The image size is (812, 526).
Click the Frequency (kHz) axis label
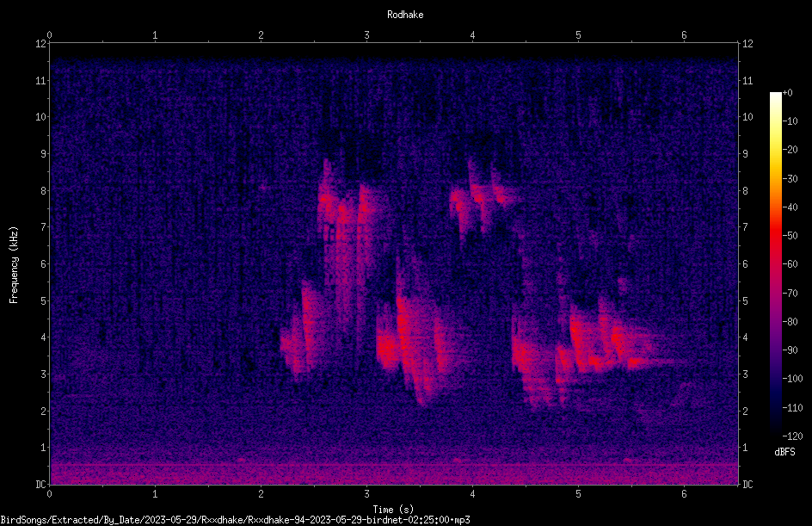pyautogui.click(x=14, y=265)
